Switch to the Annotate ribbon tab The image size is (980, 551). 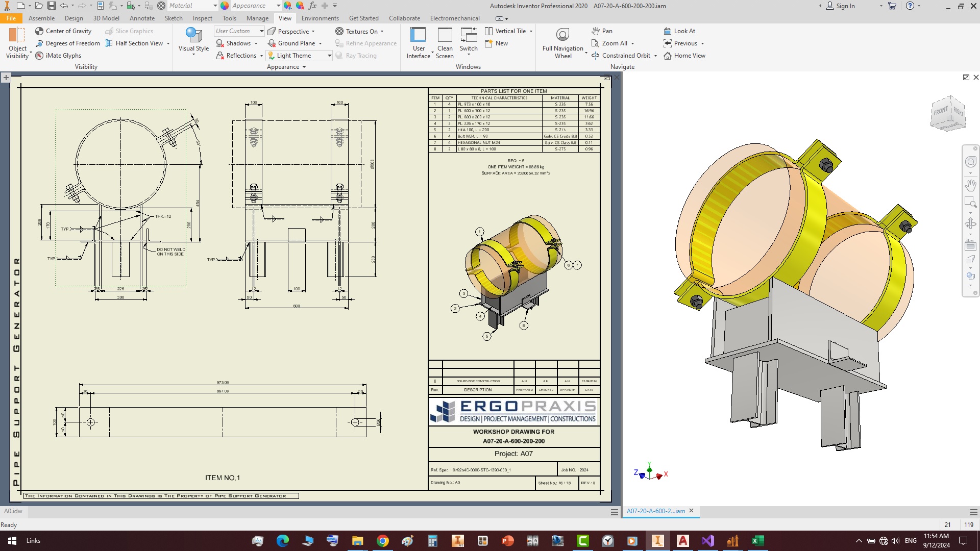142,18
